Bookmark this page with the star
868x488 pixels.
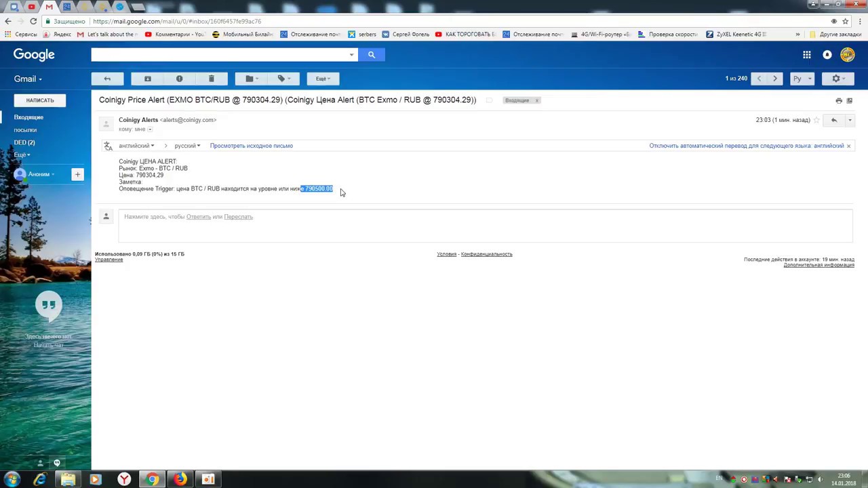(x=845, y=21)
